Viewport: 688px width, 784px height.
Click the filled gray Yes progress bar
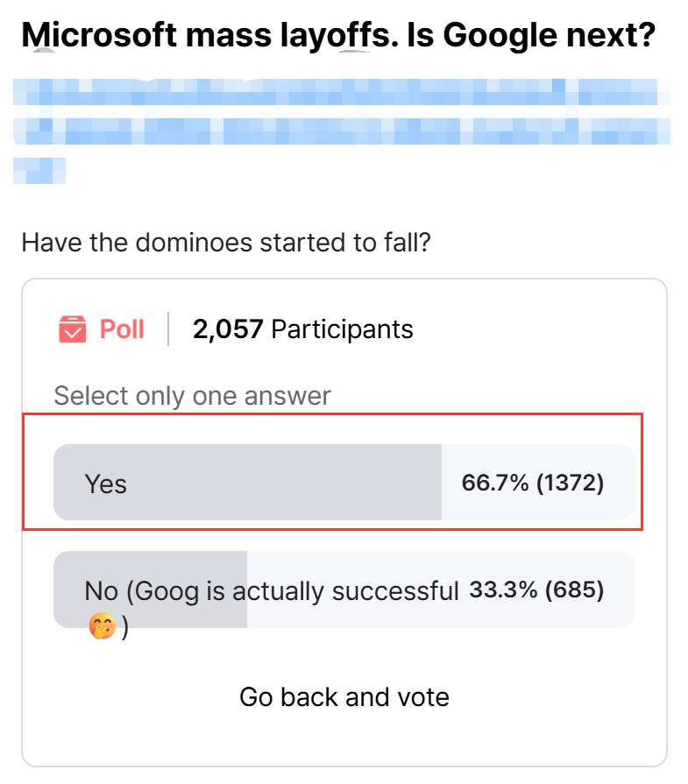tap(248, 483)
